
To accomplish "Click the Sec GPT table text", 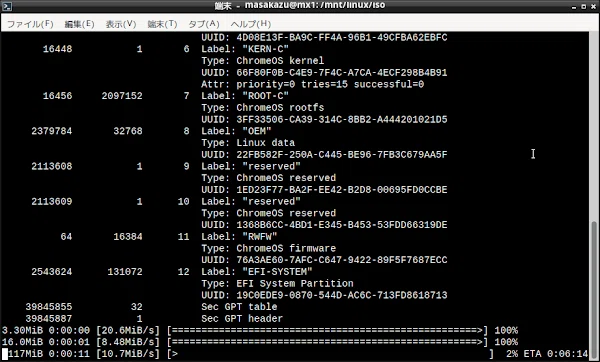I will coord(239,307).
